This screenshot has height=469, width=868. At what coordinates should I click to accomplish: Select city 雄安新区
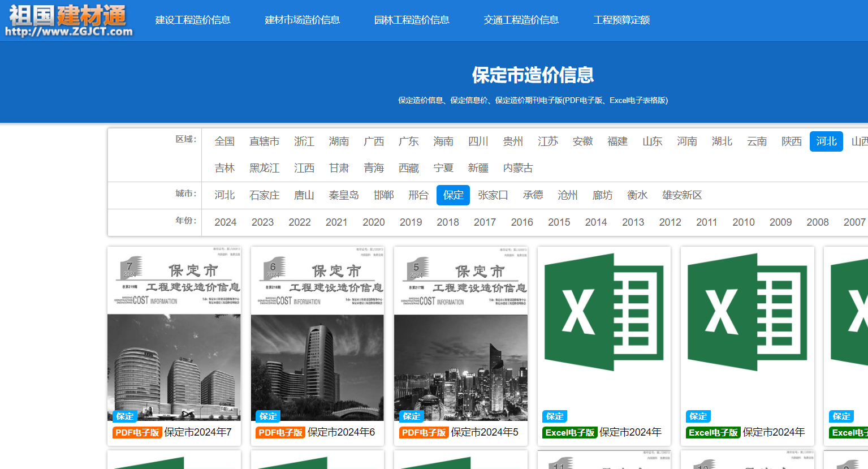click(x=682, y=195)
